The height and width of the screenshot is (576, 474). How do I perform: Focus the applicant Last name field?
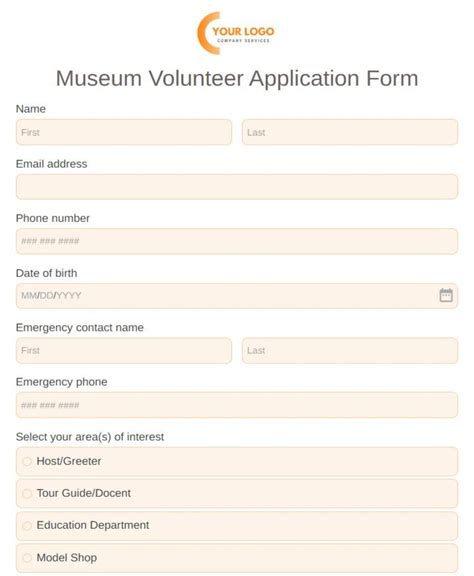pos(350,132)
